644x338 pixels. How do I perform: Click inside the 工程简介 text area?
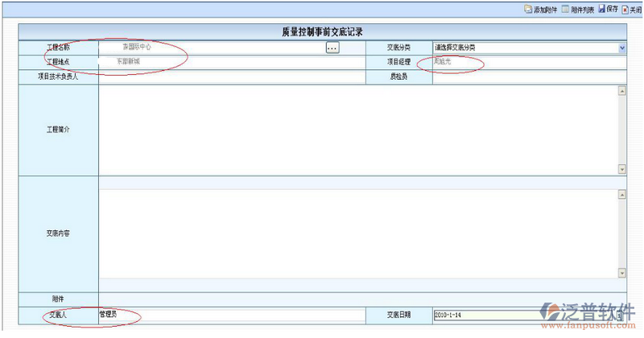click(358, 130)
